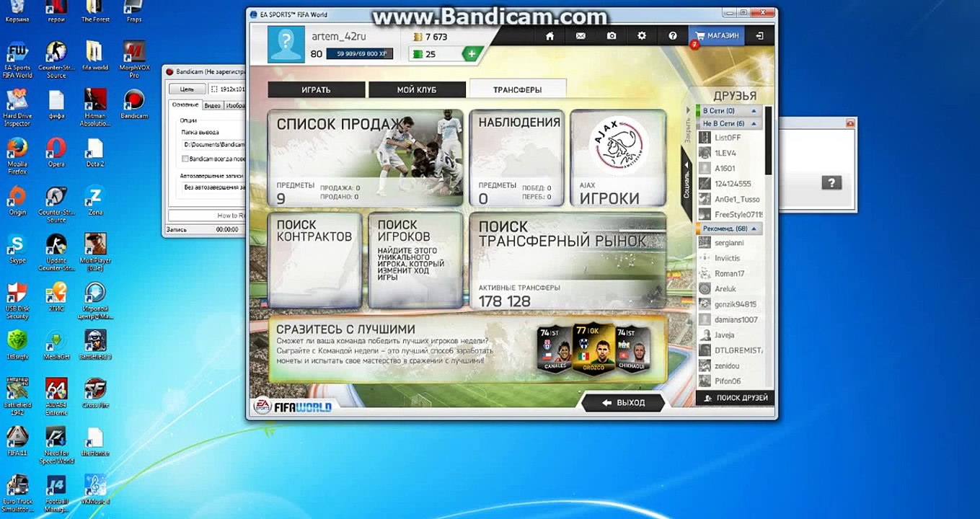Open the Cross Fire desktop icon
This screenshot has width=980, height=519.
[94, 393]
